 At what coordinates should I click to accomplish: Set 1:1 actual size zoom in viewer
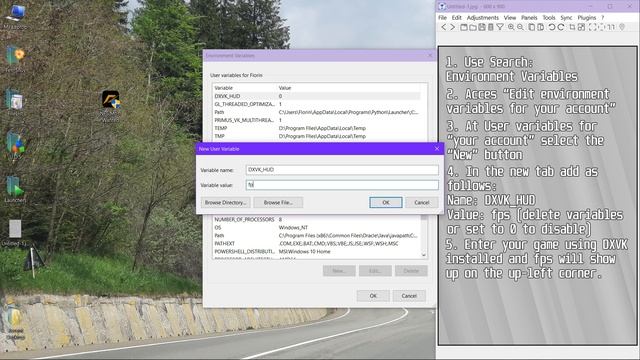click(x=611, y=27)
